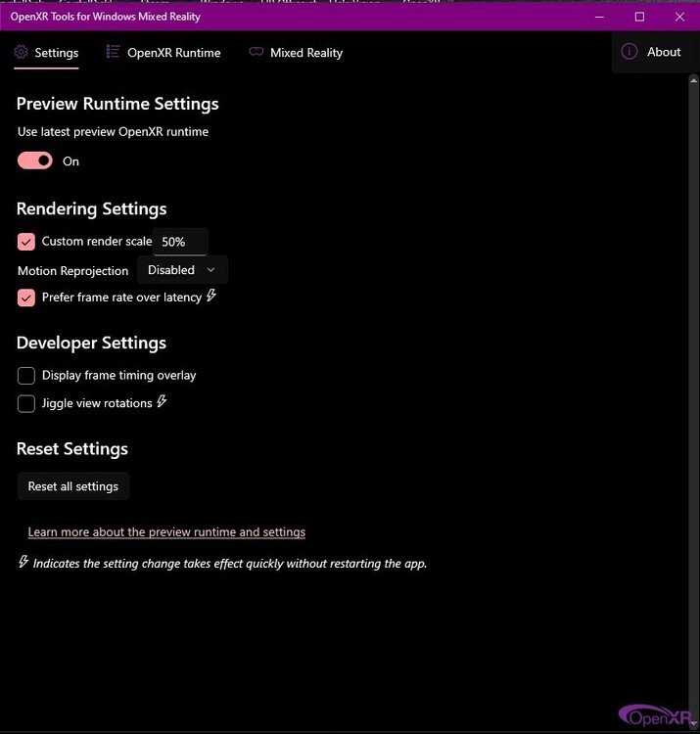Uncheck the Custom render scale checkbox

coord(26,242)
